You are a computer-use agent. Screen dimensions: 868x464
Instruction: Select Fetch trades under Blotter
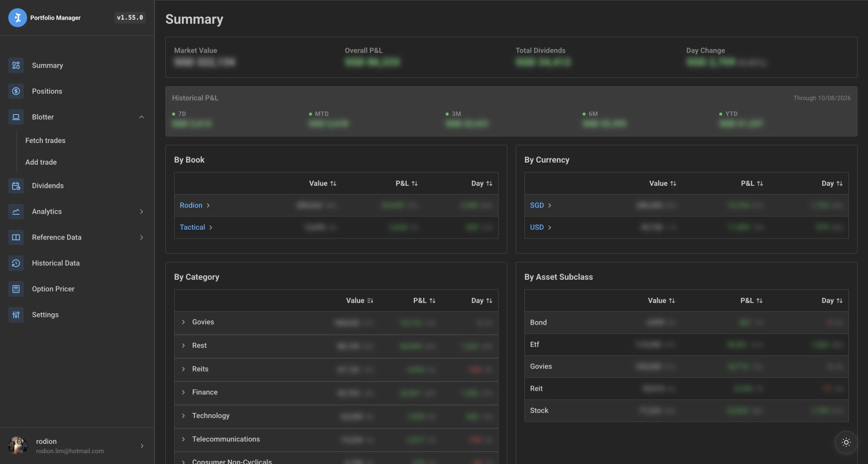(45, 140)
